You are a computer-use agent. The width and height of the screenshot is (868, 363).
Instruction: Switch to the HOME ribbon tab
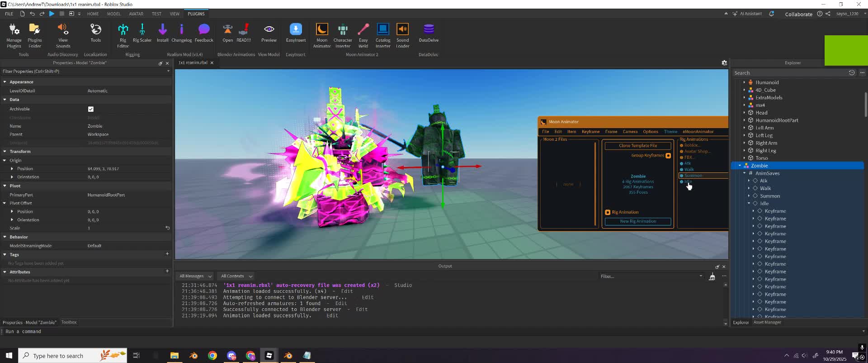click(x=93, y=14)
